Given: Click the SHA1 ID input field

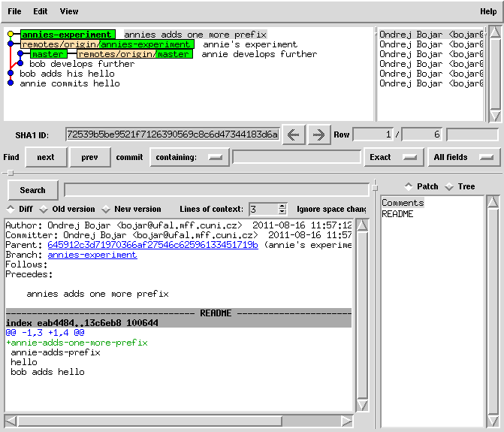Looking at the screenshot, I should [x=172, y=134].
